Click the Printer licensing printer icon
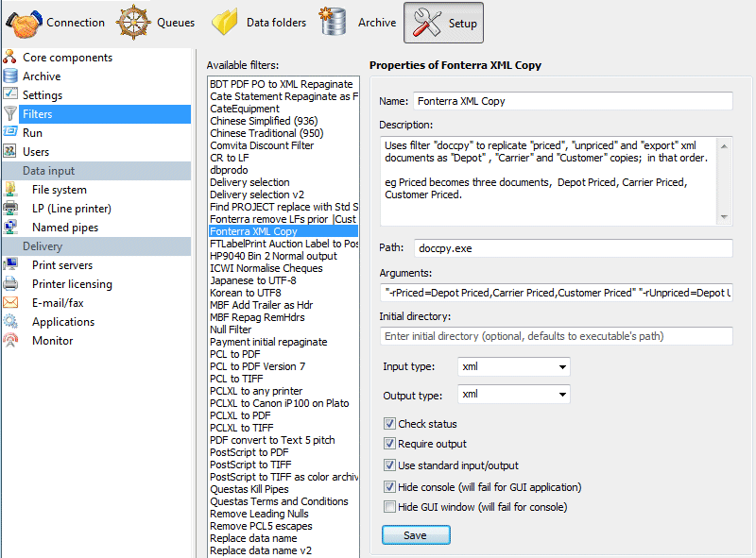 pyautogui.click(x=10, y=283)
